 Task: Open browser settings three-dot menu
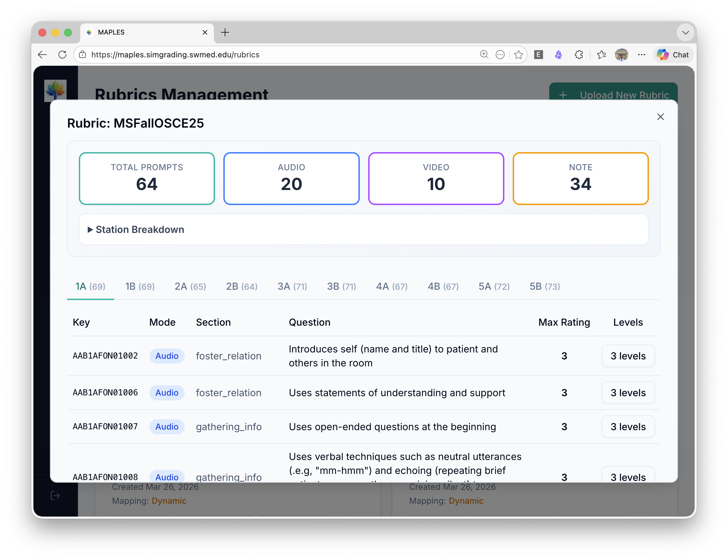click(641, 55)
